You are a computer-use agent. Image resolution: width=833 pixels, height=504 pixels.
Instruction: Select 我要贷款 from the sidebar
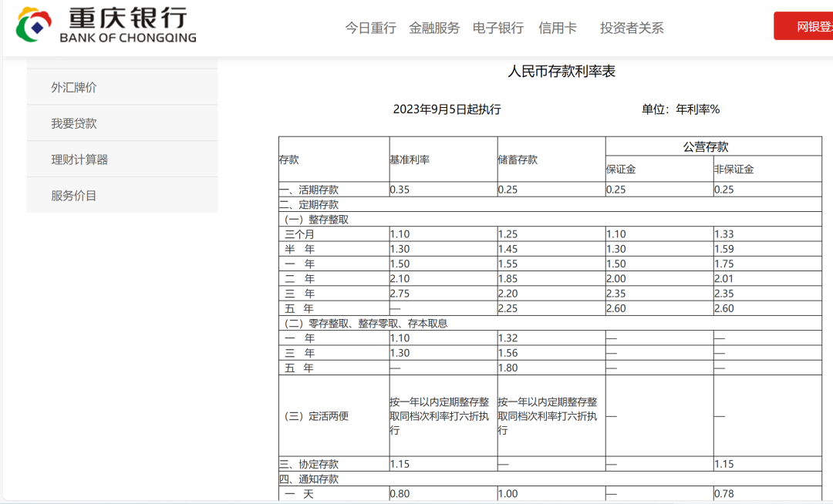pyautogui.click(x=74, y=123)
